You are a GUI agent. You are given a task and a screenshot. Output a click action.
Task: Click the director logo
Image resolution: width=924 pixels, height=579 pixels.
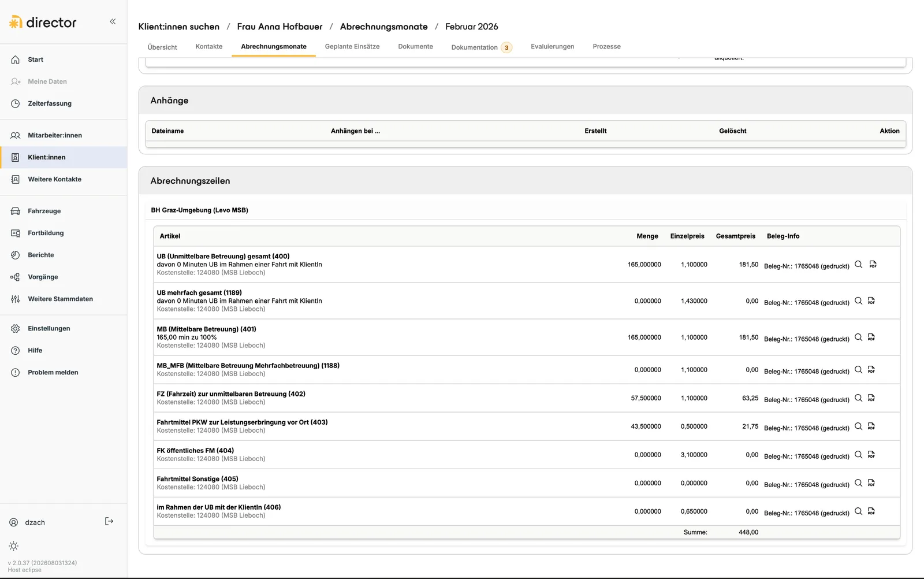pos(43,23)
